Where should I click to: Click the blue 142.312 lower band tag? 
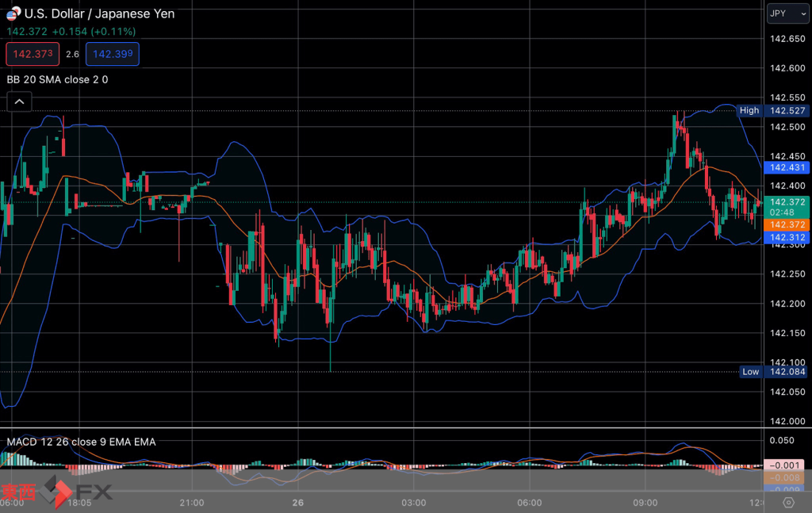(786, 238)
